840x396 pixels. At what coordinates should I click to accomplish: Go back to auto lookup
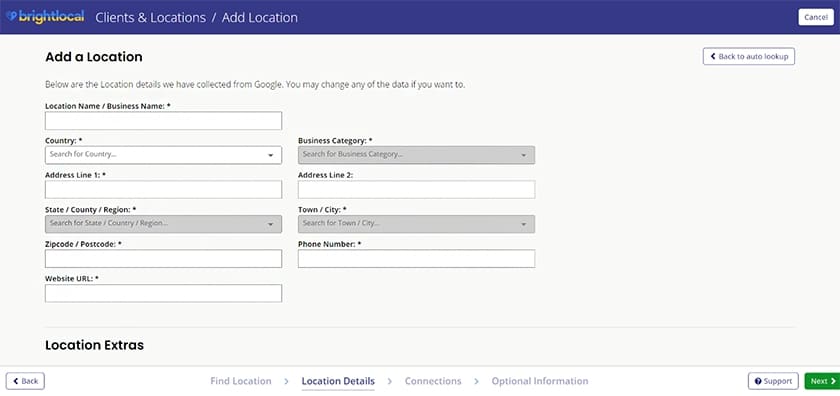pyautogui.click(x=748, y=56)
